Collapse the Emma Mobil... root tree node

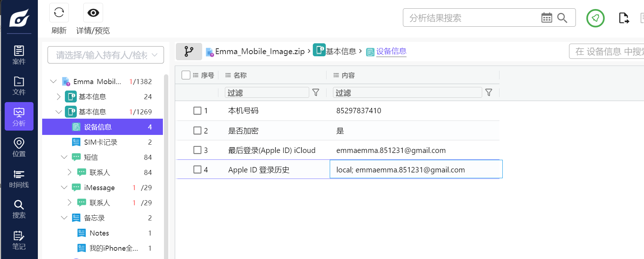53,82
